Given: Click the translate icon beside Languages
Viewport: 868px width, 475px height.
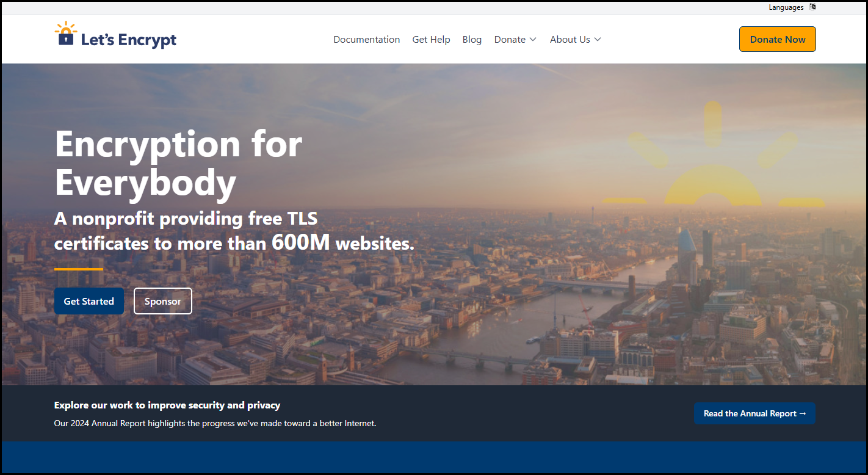Looking at the screenshot, I should click(x=812, y=7).
